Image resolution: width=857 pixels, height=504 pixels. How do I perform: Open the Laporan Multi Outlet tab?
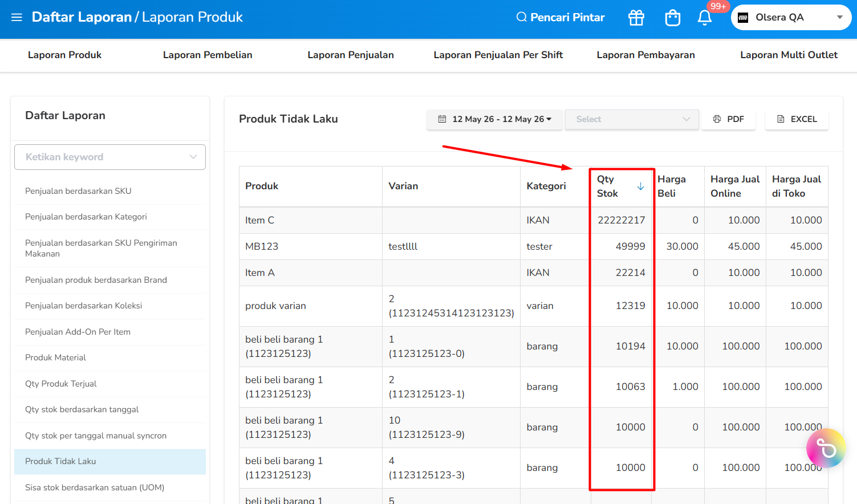[789, 55]
